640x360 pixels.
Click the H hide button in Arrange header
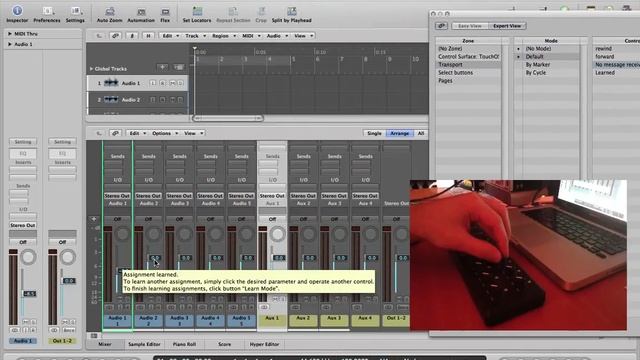point(148,36)
